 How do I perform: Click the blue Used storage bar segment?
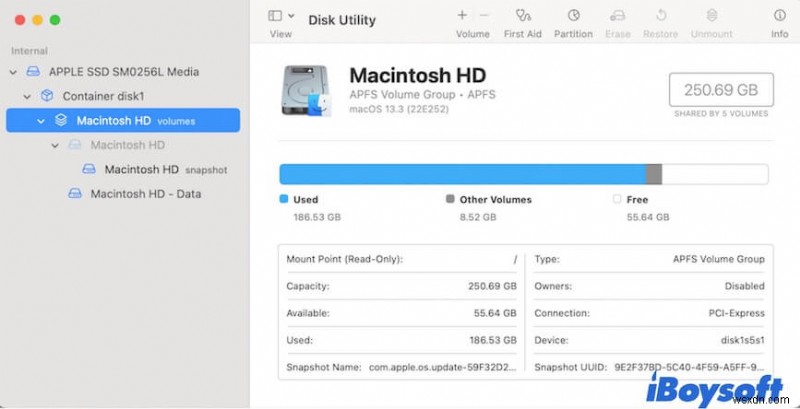point(463,174)
